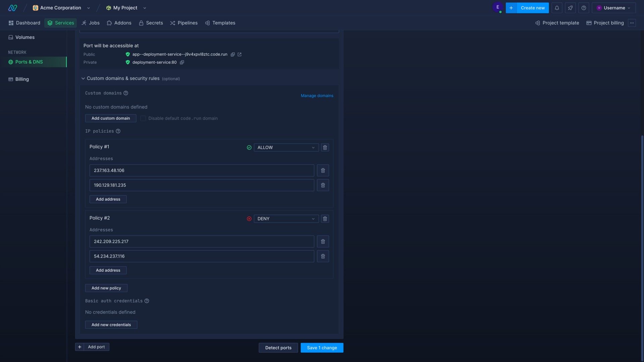This screenshot has height=362, width=644.
Task: Click the Secrets navigation icon
Action: point(141,23)
